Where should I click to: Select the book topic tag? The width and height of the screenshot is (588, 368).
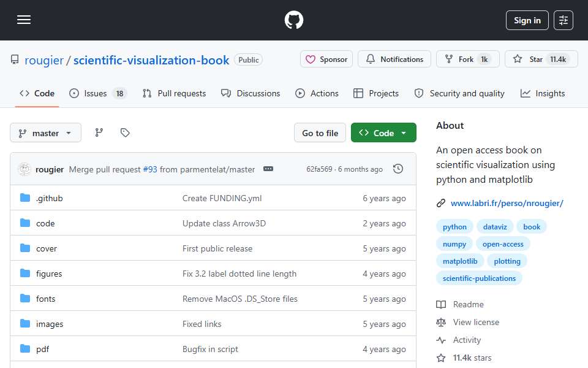pyautogui.click(x=532, y=227)
